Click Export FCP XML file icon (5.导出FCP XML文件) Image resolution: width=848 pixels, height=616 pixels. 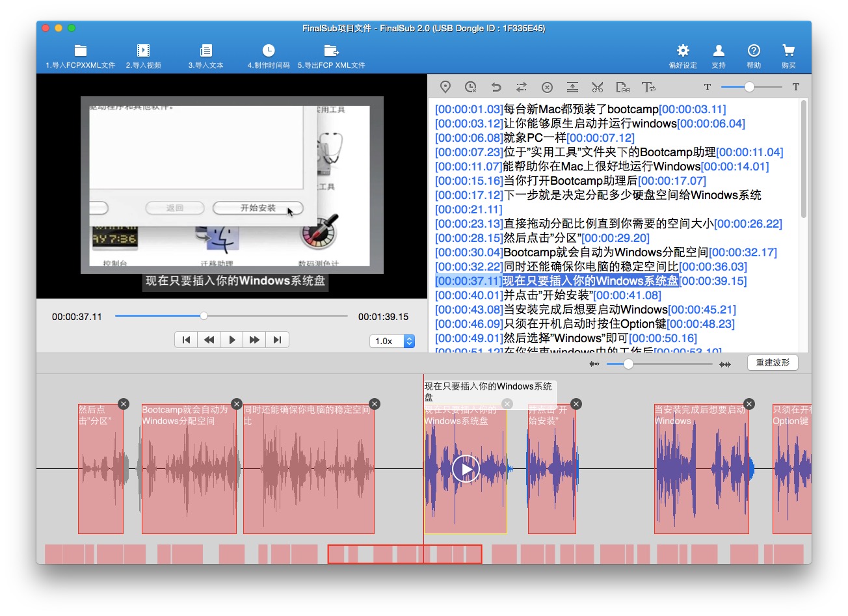click(332, 51)
